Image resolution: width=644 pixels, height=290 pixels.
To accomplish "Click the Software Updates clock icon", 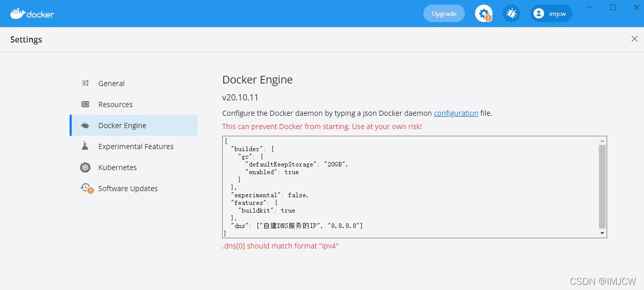I will click(x=87, y=189).
